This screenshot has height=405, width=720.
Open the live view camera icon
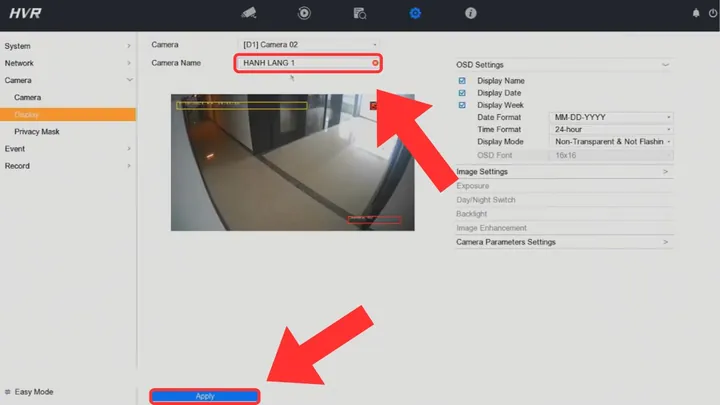pos(248,13)
